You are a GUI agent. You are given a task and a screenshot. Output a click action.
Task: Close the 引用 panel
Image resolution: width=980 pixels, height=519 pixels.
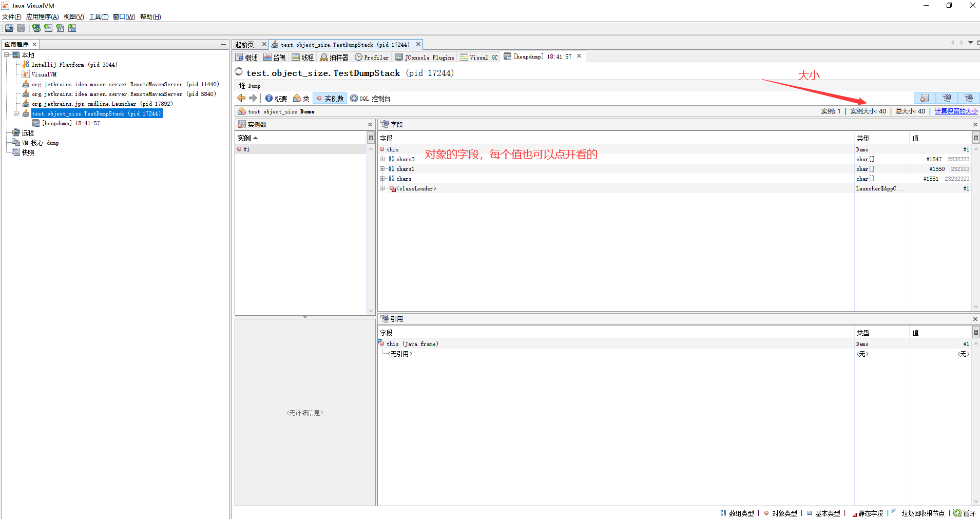[975, 319]
